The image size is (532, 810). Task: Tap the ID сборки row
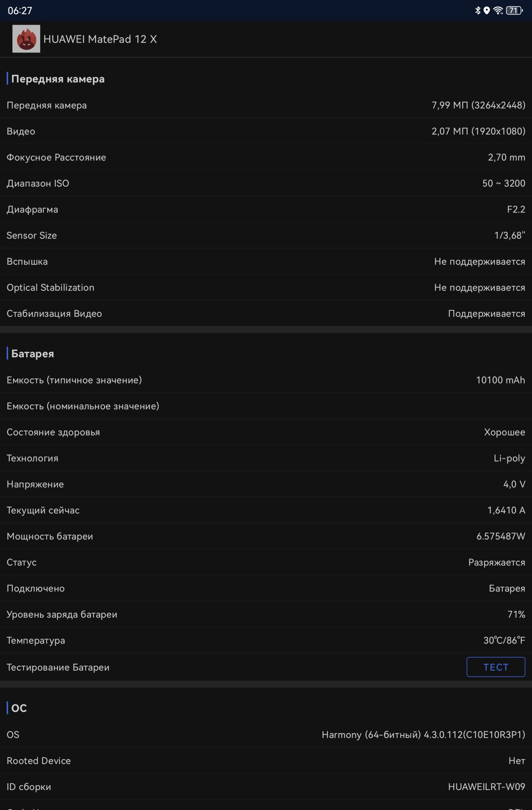(x=266, y=787)
